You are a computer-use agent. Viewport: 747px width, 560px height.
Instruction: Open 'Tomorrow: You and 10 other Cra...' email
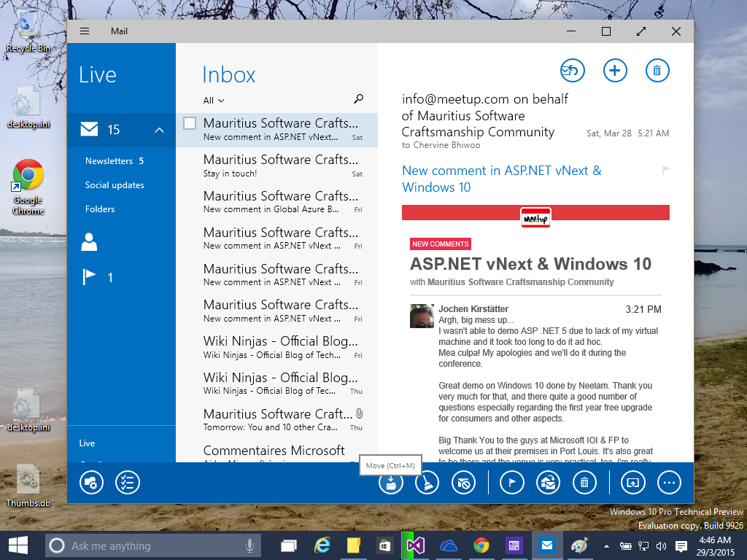[276, 419]
